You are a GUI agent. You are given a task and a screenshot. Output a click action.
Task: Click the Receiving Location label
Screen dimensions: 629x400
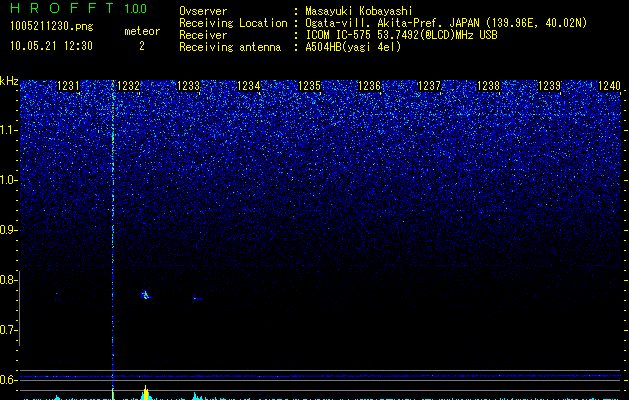233,23
